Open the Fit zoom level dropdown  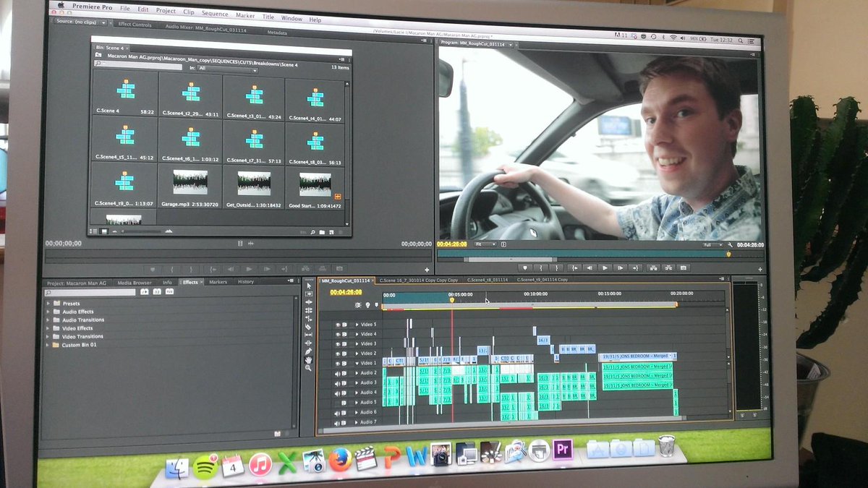pos(485,244)
